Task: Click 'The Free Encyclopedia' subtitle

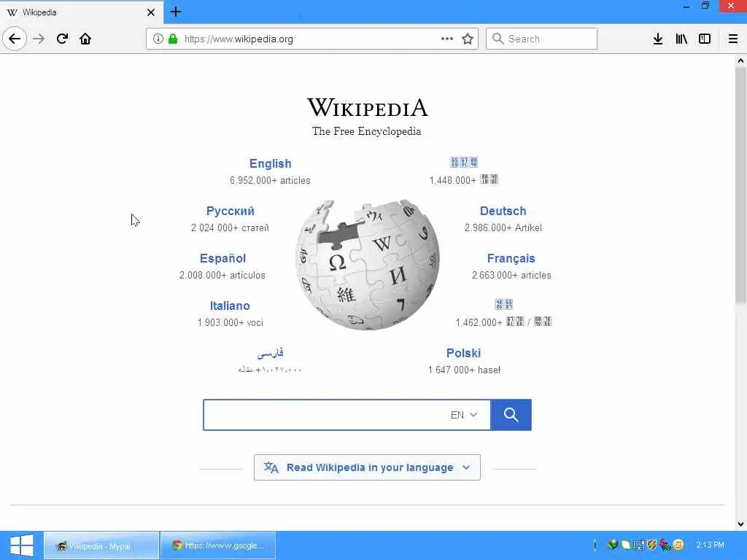Action: (367, 131)
